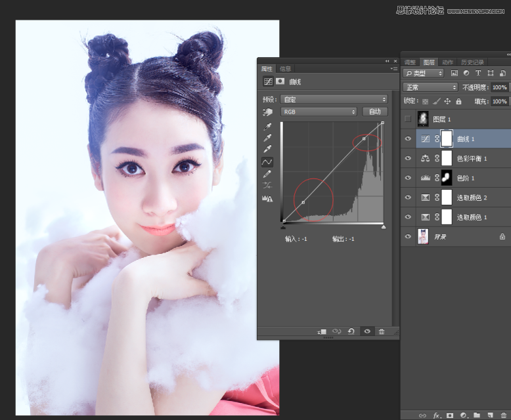Open the 正常 blend mode dropdown
Screen dimensions: 511x420
click(x=431, y=87)
